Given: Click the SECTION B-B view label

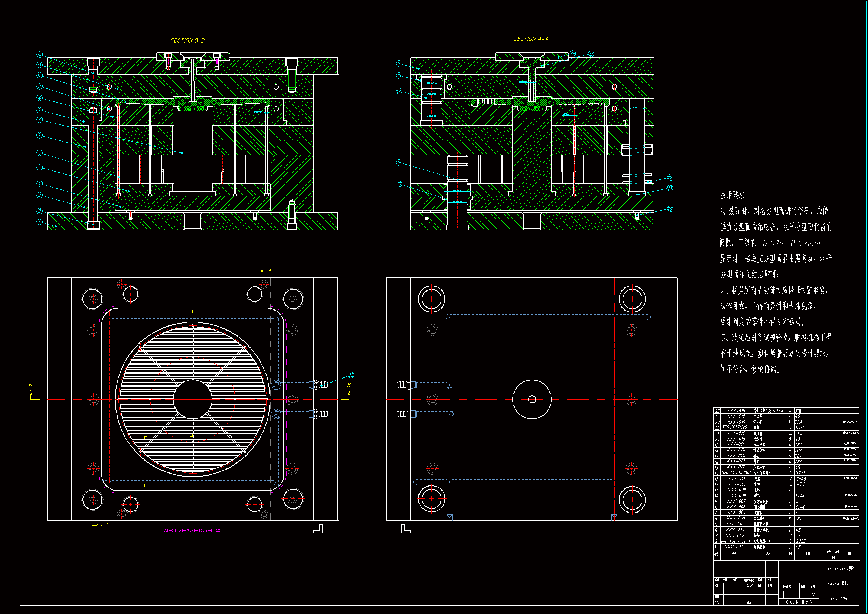Looking at the screenshot, I should [x=187, y=40].
